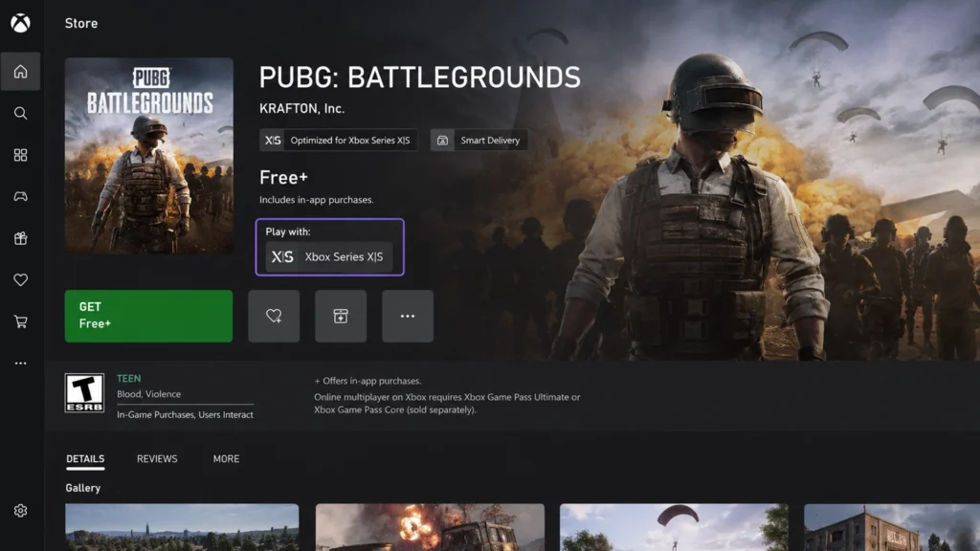Image resolution: width=980 pixels, height=551 pixels.
Task: Open the gift deals icon in sidebar
Action: tap(21, 238)
